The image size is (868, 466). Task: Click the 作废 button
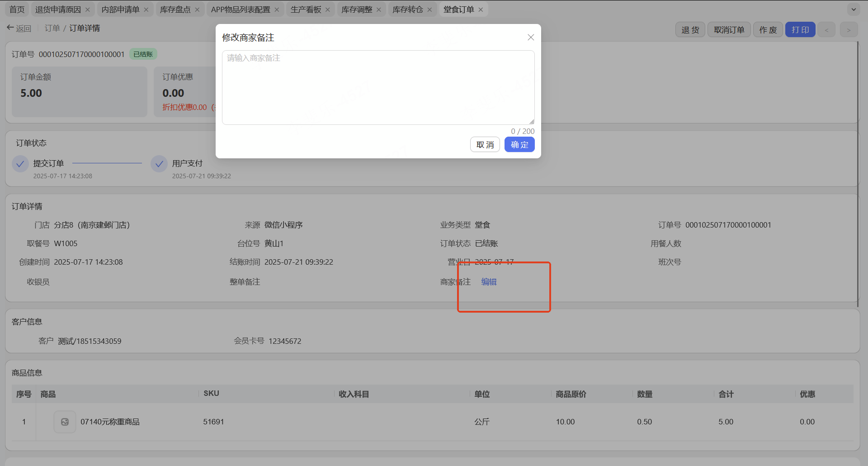[768, 30]
